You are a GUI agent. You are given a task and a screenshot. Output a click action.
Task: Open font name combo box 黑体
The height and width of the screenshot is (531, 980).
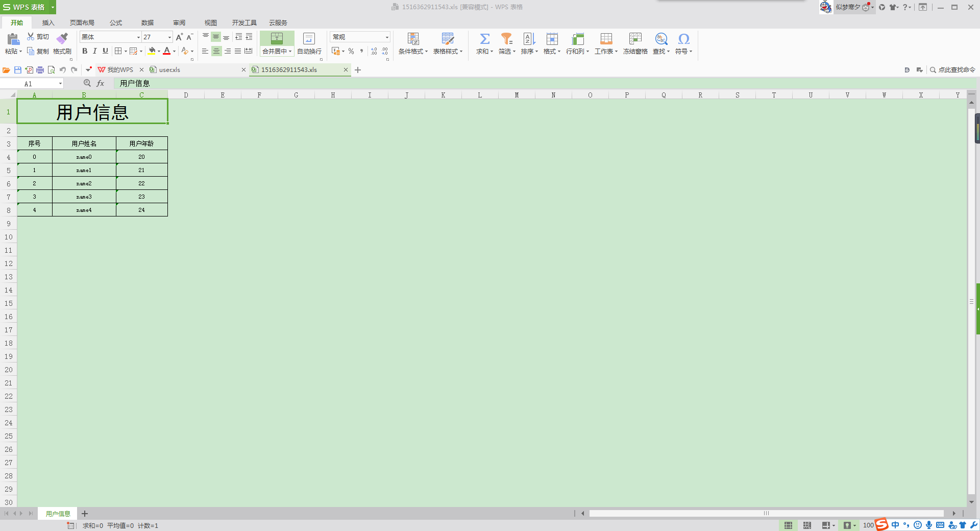tap(110, 37)
